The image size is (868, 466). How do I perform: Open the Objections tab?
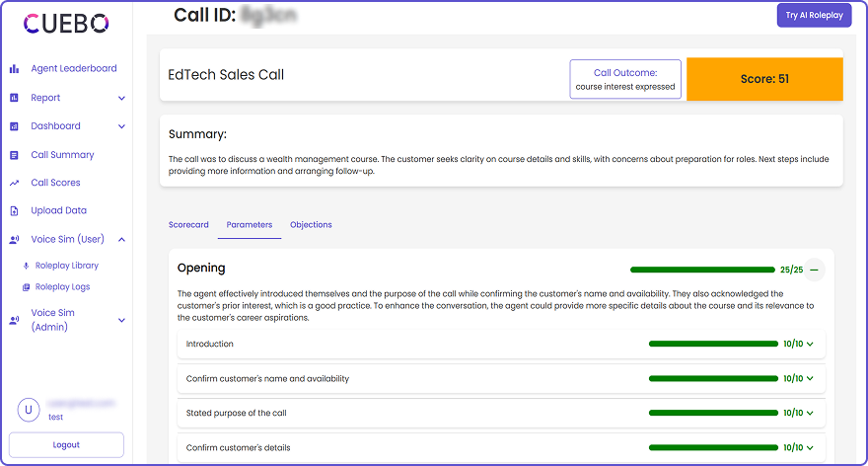point(311,225)
